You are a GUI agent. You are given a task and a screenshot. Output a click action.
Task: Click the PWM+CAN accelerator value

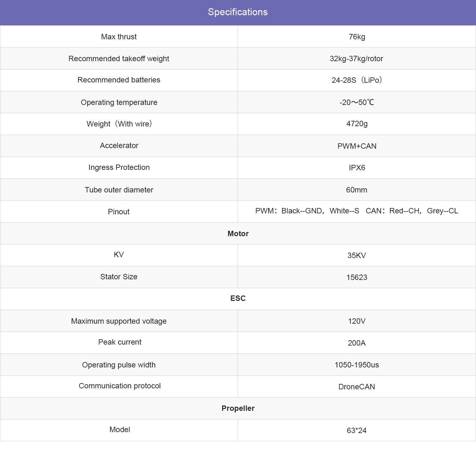click(x=357, y=146)
